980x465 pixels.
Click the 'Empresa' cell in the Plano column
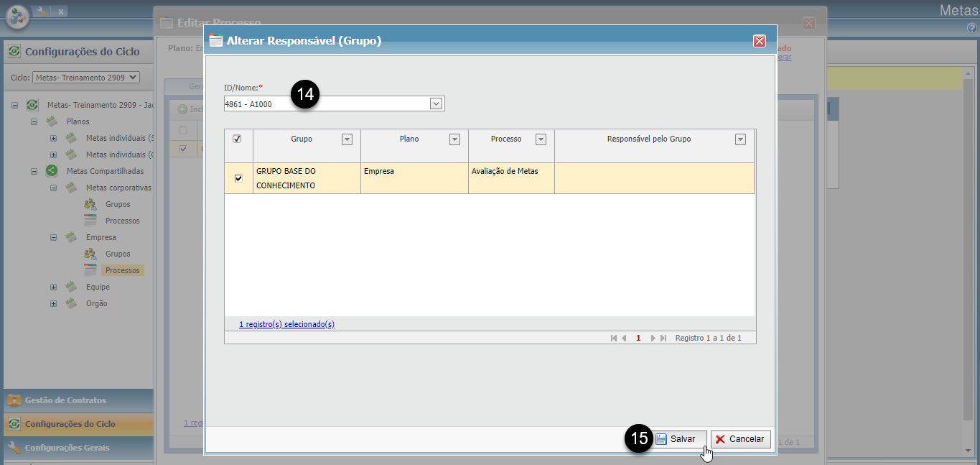point(414,178)
